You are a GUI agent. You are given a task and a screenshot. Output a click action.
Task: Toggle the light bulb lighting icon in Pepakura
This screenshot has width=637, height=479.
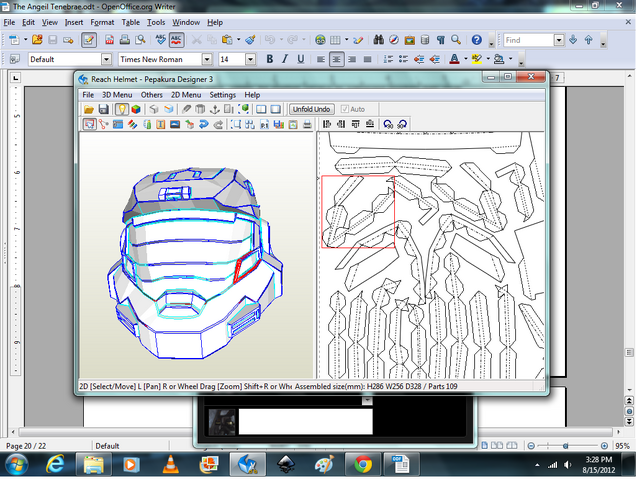[x=121, y=109]
